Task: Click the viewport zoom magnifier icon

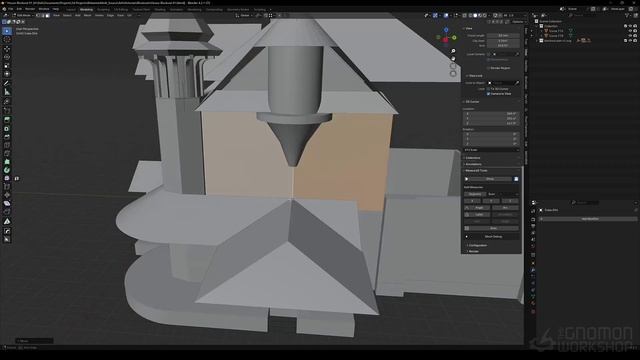Action: coord(453,51)
